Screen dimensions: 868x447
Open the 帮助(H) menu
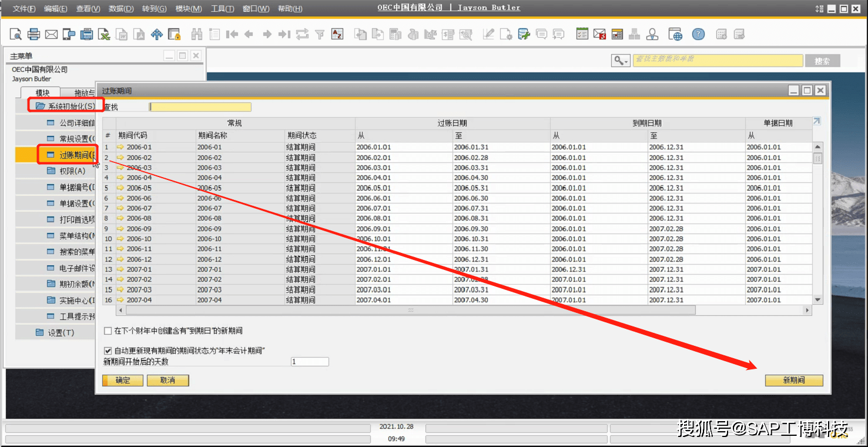pos(290,9)
